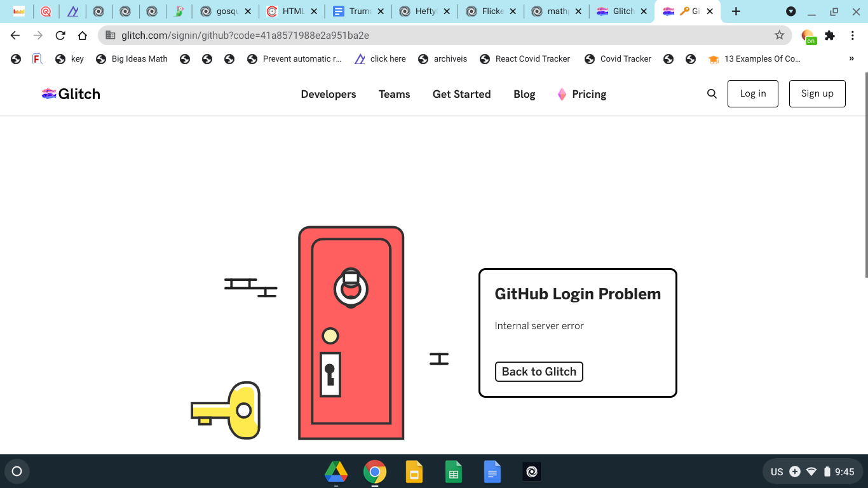Click the address bar URL field
Screen dimensions: 868x488
click(445, 36)
